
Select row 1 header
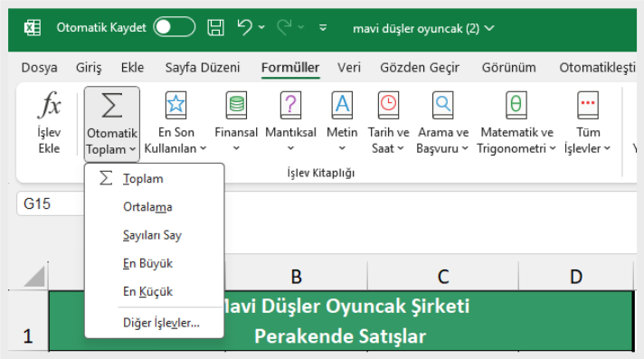pyautogui.click(x=28, y=321)
